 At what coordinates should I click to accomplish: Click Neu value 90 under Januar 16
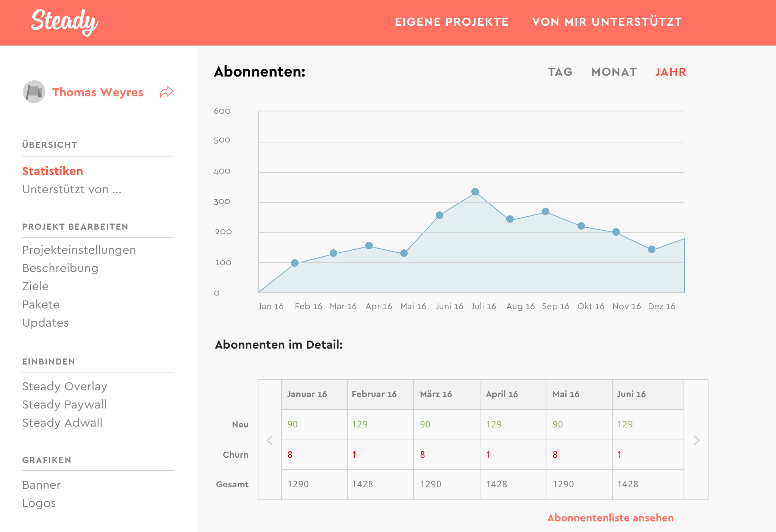tap(293, 424)
